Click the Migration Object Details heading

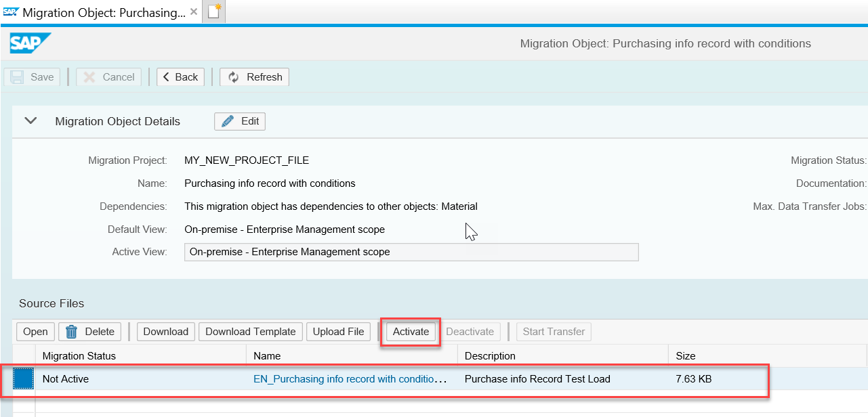pyautogui.click(x=118, y=121)
